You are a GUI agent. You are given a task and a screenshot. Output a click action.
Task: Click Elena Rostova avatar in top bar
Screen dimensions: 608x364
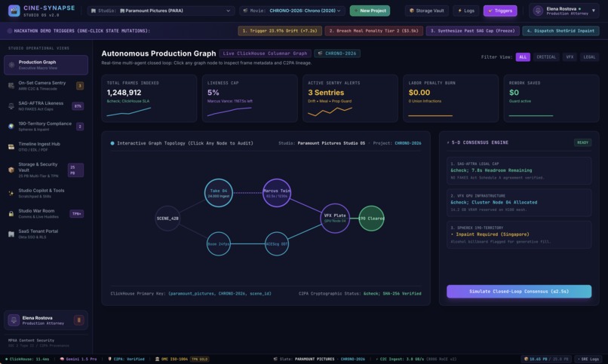pos(538,11)
